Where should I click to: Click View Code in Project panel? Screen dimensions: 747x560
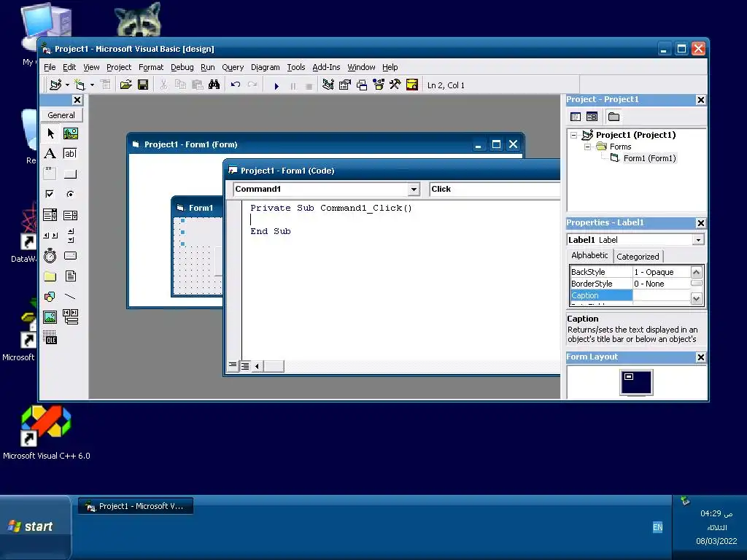pos(576,117)
